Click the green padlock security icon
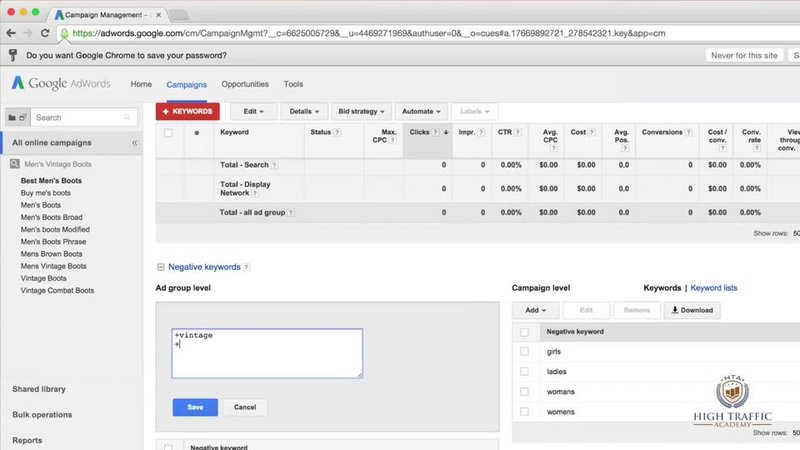The width and height of the screenshot is (800, 450). point(64,34)
